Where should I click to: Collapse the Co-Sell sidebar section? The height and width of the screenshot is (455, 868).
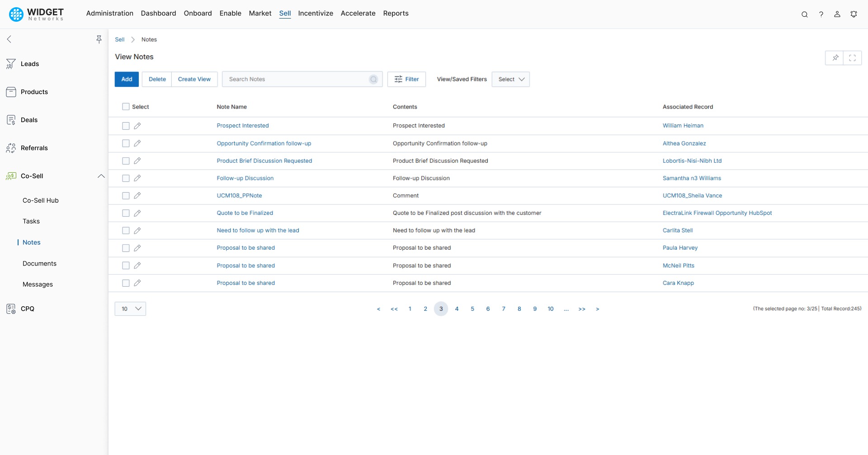pyautogui.click(x=101, y=176)
